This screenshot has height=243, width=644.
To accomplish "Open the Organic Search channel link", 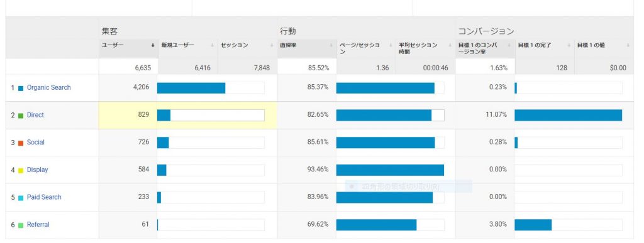I will pos(48,88).
